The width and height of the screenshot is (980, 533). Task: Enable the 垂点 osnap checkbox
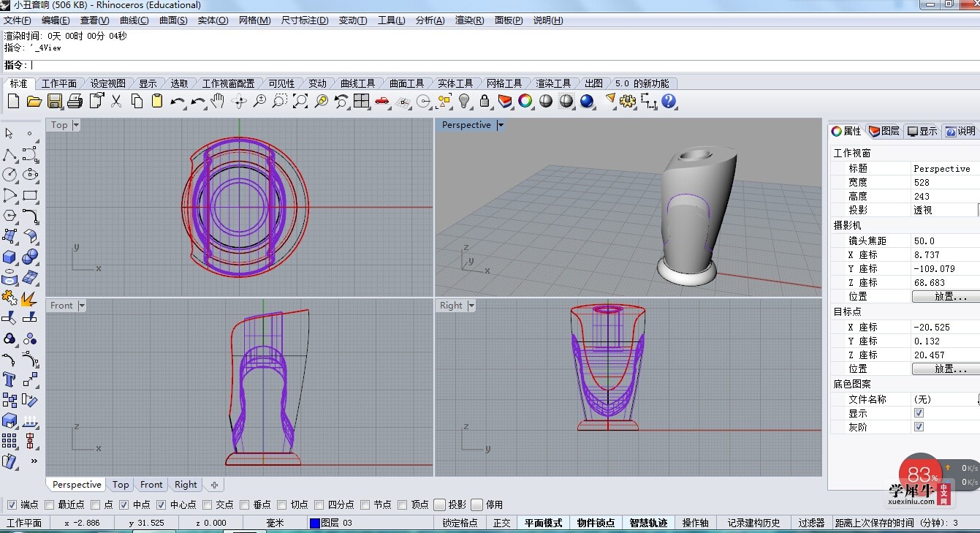tap(244, 504)
